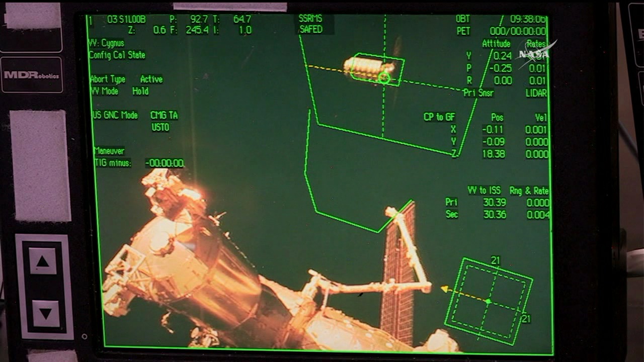This screenshot has width=644, height=362.
Task: Click the green target circle on Cygnus
Action: (x=384, y=77)
